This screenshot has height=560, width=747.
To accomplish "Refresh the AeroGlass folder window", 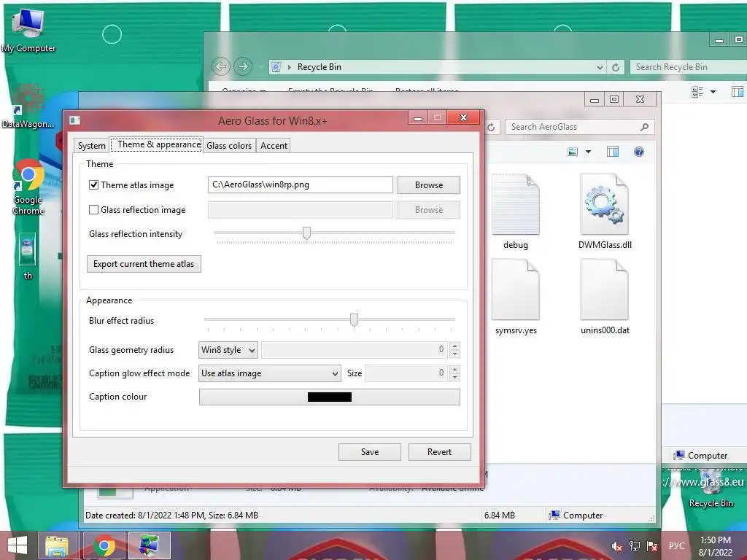I will click(x=491, y=127).
